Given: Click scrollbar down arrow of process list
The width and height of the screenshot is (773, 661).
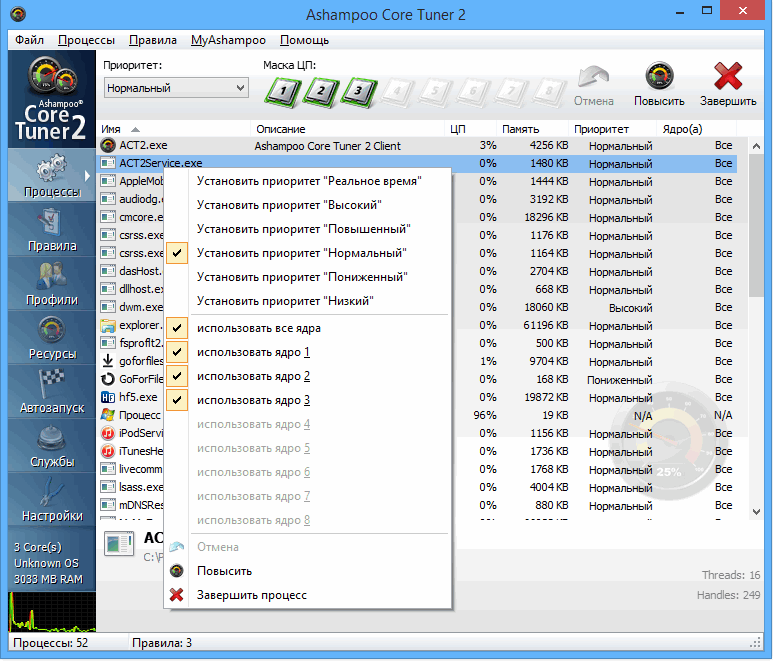Looking at the screenshot, I should point(756,512).
